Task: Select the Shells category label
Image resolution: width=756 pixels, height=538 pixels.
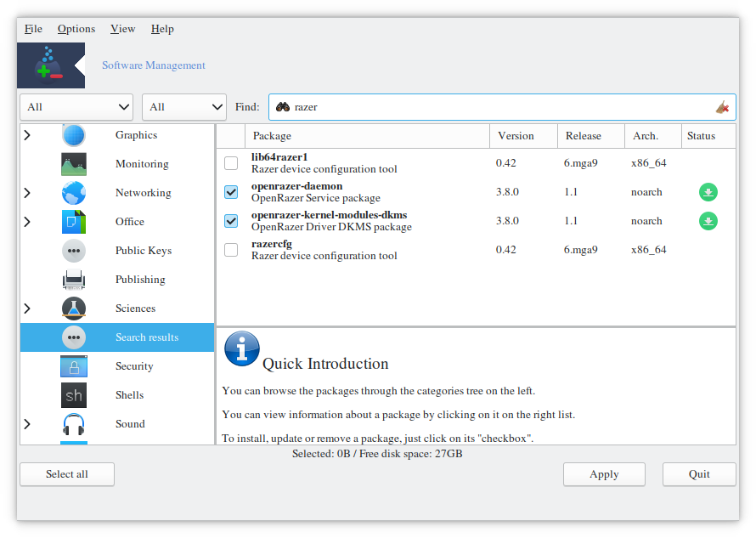Action: pos(130,395)
